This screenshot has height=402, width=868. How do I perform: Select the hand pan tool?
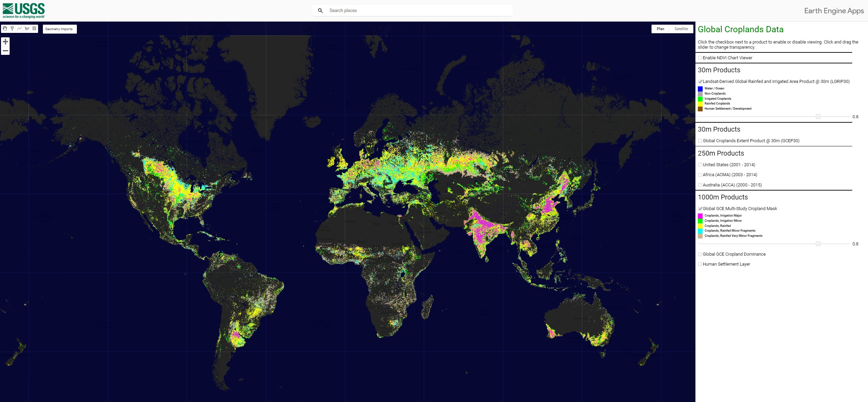(x=5, y=29)
